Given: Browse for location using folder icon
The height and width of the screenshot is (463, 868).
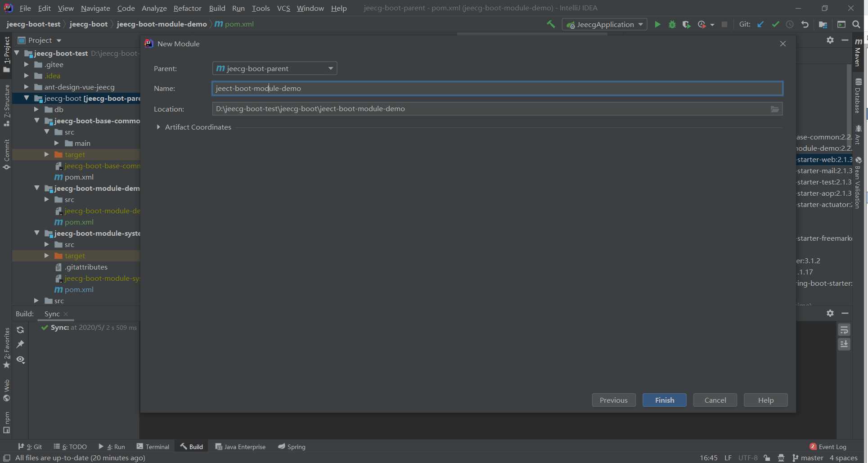Looking at the screenshot, I should (x=775, y=109).
